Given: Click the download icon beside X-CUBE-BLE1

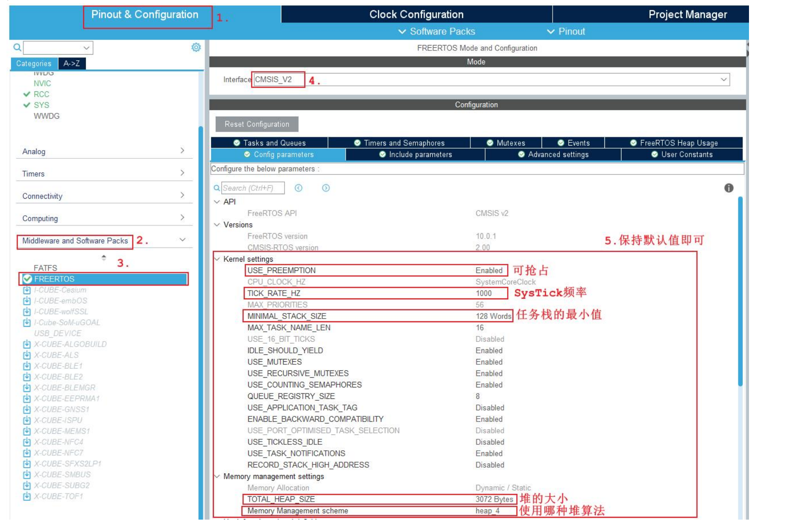Looking at the screenshot, I should pyautogui.click(x=27, y=366).
